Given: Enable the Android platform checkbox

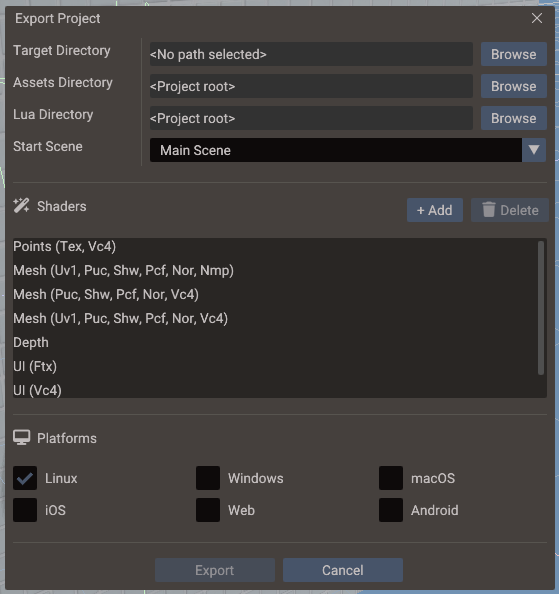Looking at the screenshot, I should click(x=391, y=510).
